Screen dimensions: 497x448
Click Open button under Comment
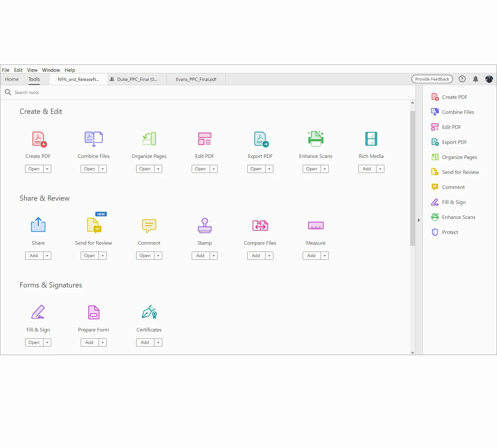coord(145,256)
